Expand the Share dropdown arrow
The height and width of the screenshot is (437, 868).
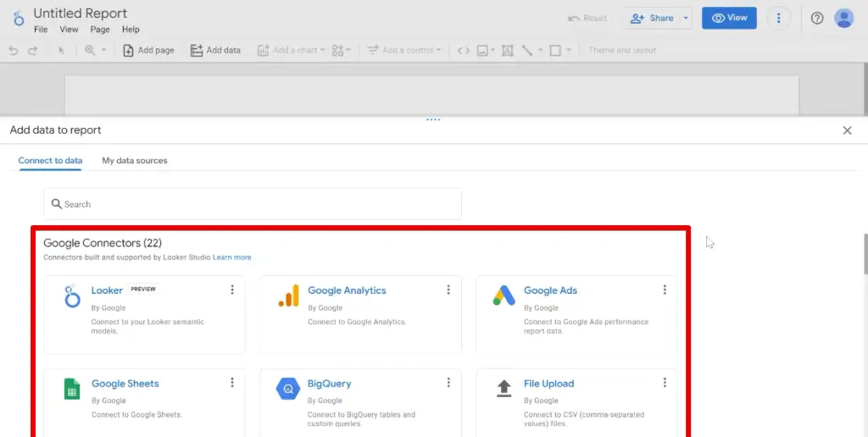(686, 19)
